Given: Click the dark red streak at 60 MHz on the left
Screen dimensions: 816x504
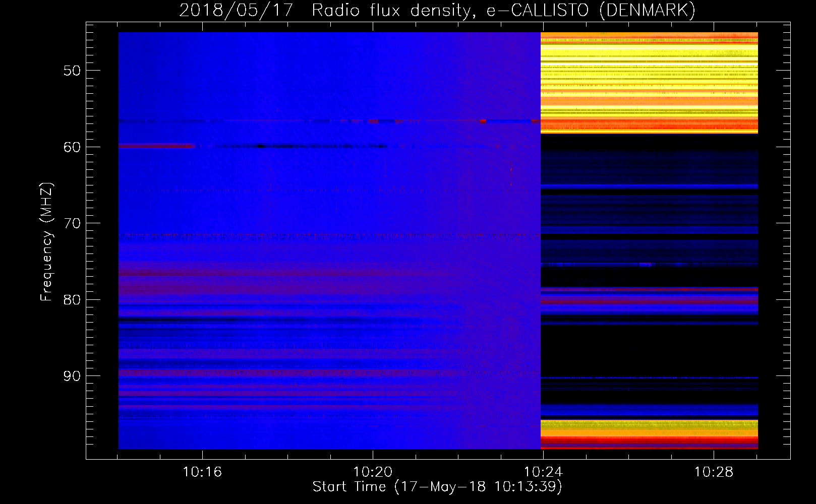Looking at the screenshot, I should click(x=156, y=146).
